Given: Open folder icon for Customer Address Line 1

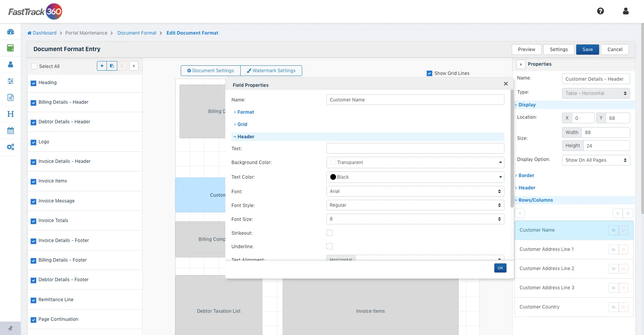Looking at the screenshot, I should click(613, 249).
